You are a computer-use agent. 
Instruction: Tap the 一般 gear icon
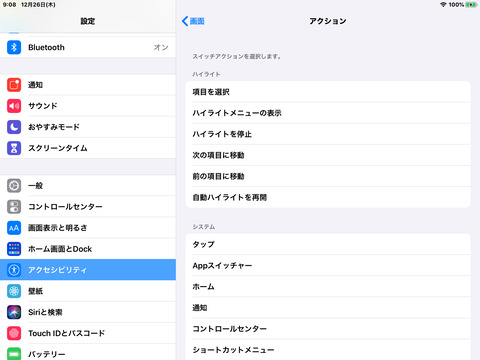[x=14, y=186]
